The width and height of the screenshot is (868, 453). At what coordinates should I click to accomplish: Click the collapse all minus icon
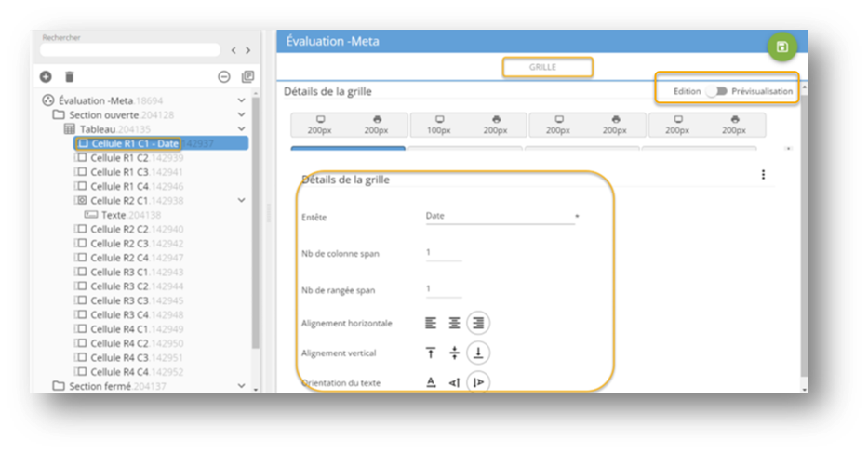[x=223, y=77]
